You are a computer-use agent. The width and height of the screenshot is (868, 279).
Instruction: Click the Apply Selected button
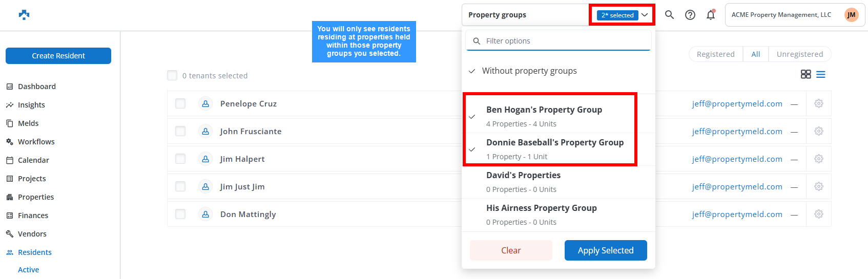click(606, 250)
